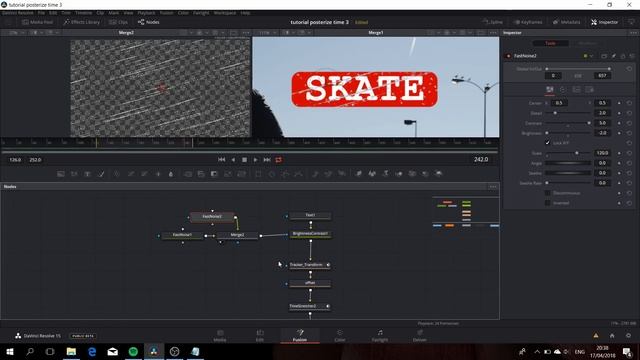This screenshot has width=640, height=360.
Task: Open the left viewer zoom dropdown
Action: (16, 33)
